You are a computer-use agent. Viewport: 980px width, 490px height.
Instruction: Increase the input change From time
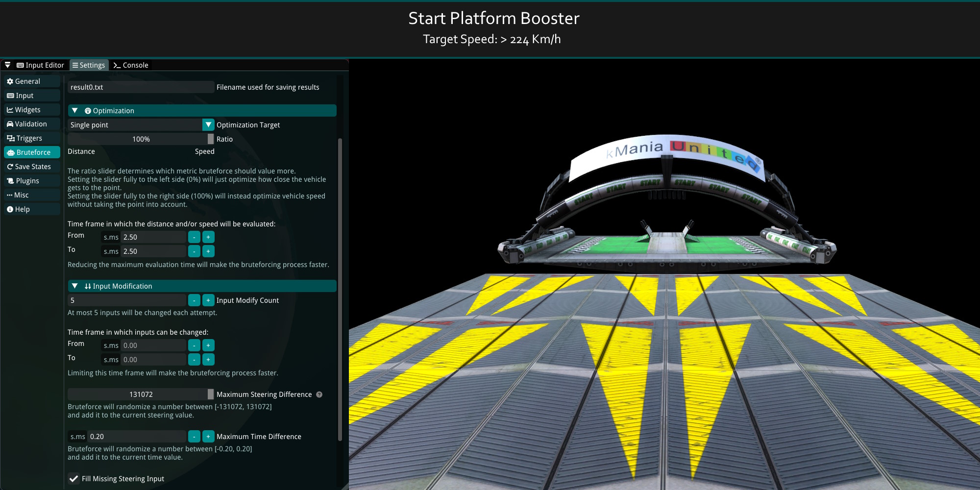[208, 345]
